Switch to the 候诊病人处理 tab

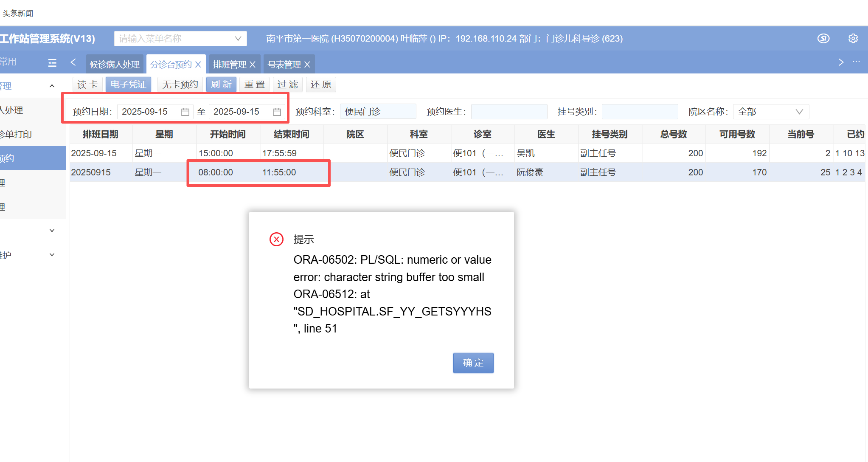click(115, 65)
